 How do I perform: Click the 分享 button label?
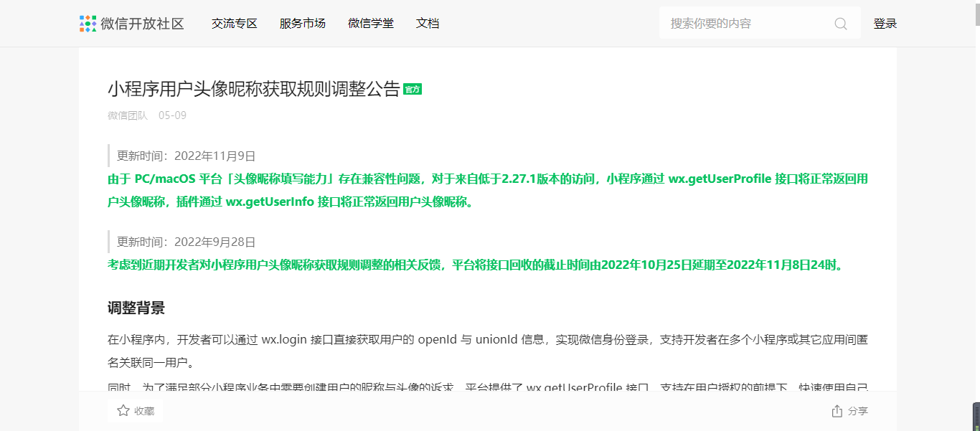(x=858, y=411)
